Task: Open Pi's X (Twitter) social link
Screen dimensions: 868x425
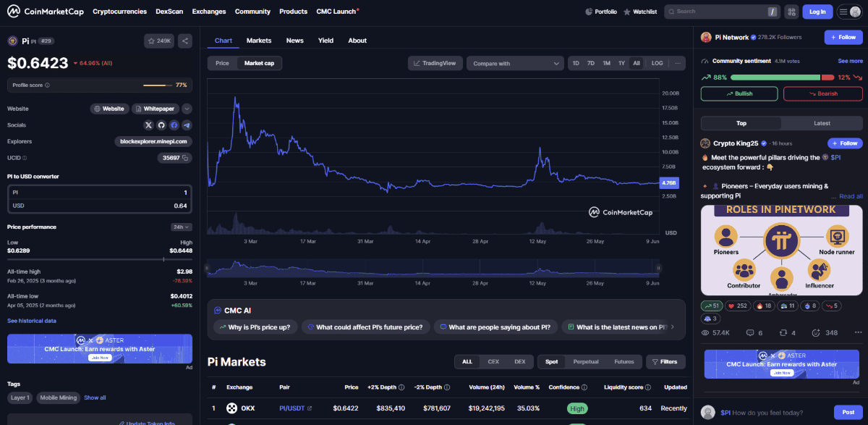Action: coord(148,125)
